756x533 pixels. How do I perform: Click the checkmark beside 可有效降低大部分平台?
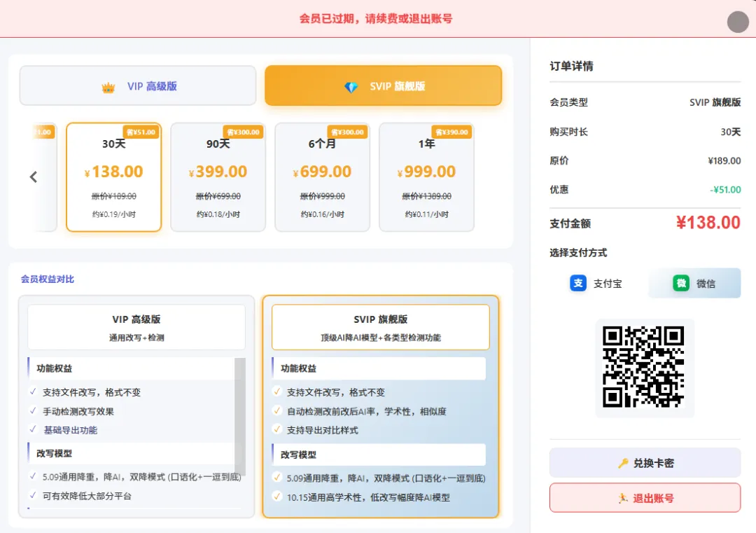(33, 495)
